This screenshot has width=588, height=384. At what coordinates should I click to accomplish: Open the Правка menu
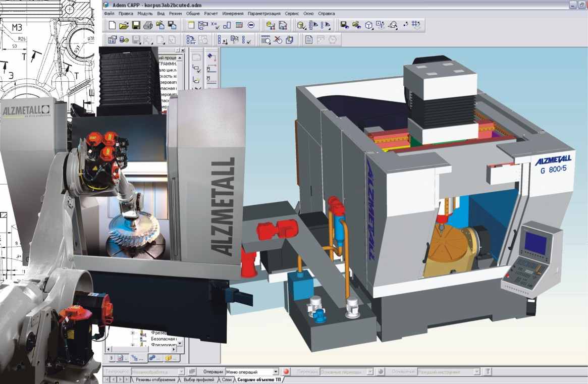pos(126,14)
